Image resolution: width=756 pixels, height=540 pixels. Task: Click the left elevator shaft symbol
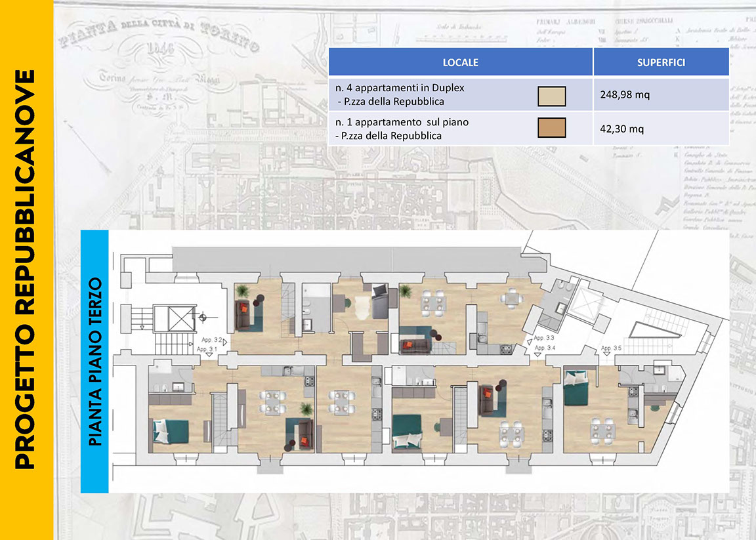[180, 320]
